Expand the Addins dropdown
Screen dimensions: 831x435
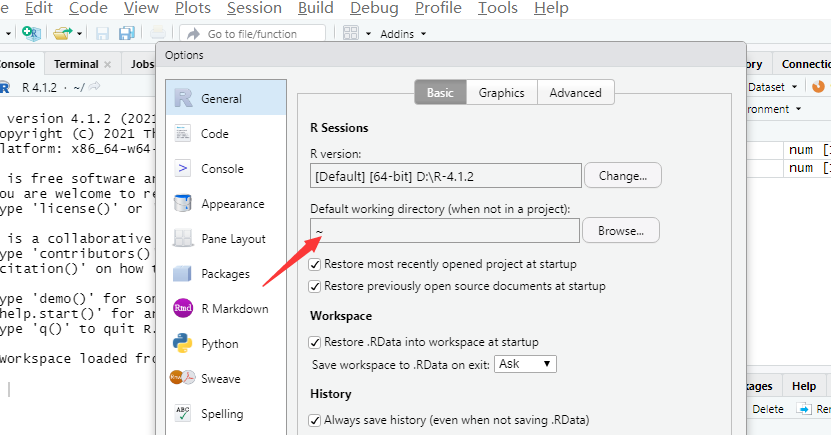[402, 34]
